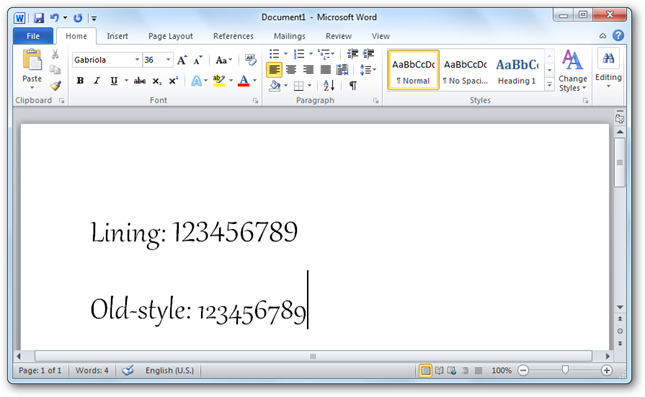Switch to the Page Layout tab
The width and height of the screenshot is (645, 397).
(x=170, y=36)
